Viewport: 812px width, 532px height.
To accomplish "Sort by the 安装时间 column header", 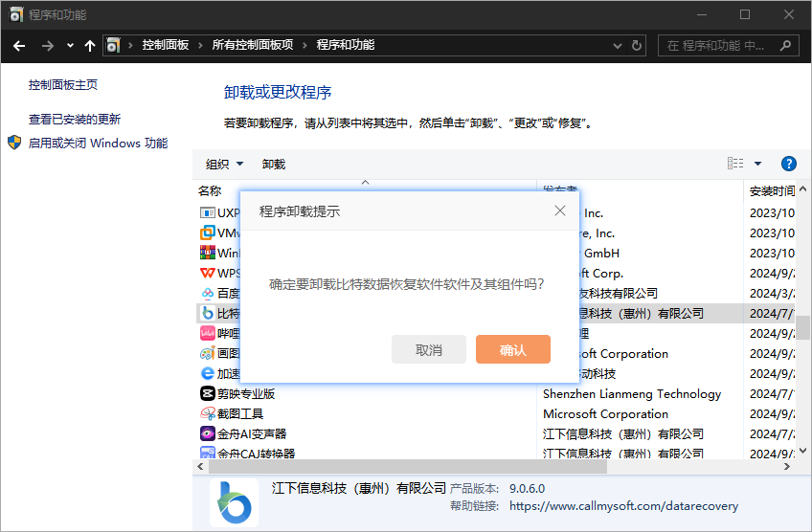I will point(772,191).
